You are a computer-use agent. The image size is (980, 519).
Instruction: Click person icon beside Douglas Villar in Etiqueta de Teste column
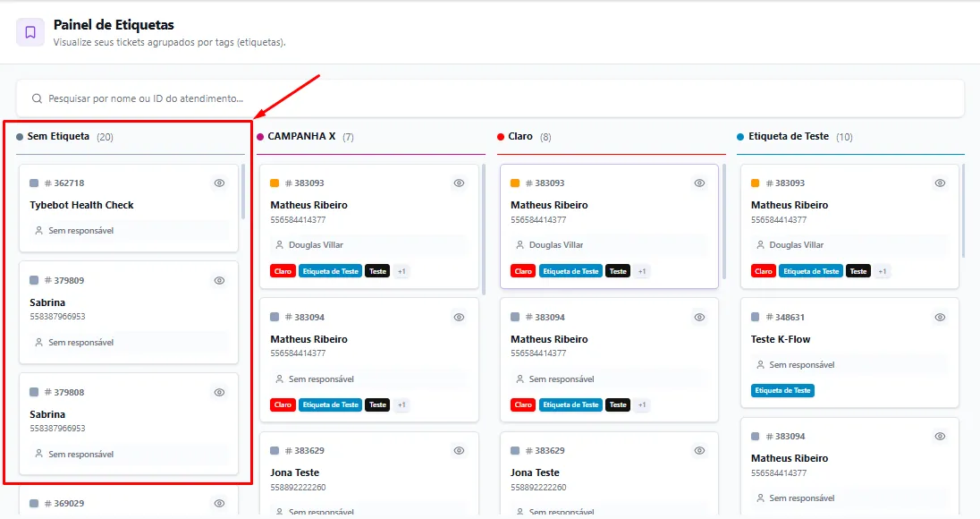760,245
